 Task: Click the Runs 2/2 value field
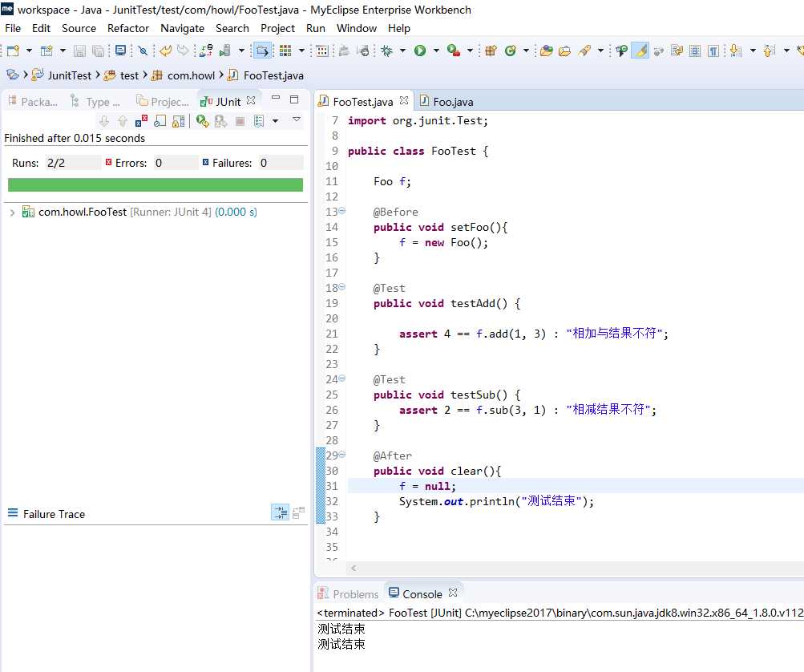point(73,163)
